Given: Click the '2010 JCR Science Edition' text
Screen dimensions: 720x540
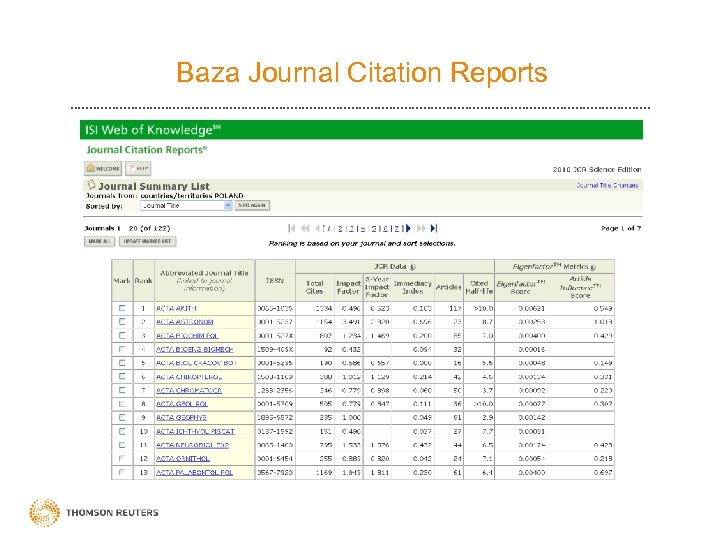Looking at the screenshot, I should [597, 169].
